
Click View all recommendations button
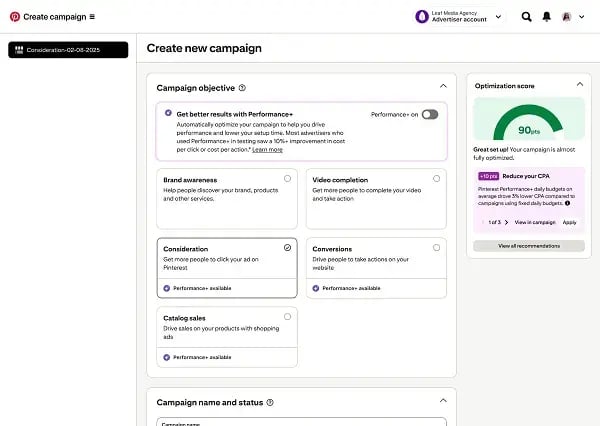click(x=529, y=246)
